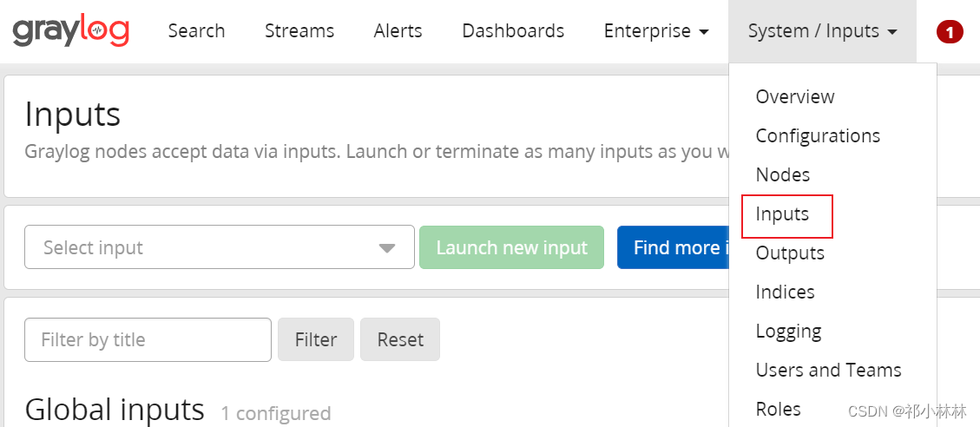Click the Graylog logo
The height and width of the screenshot is (427, 980).
click(70, 31)
